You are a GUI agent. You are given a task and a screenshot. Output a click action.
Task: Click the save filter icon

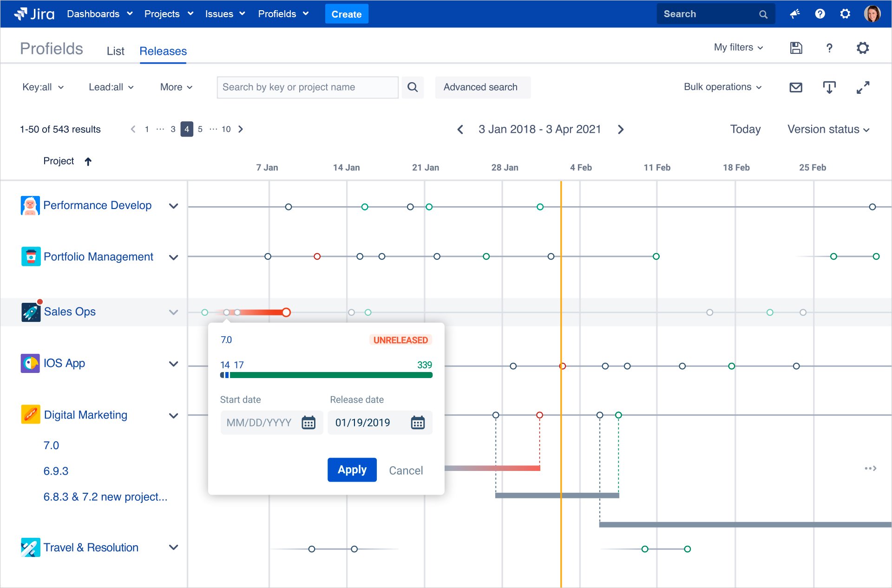(x=795, y=48)
